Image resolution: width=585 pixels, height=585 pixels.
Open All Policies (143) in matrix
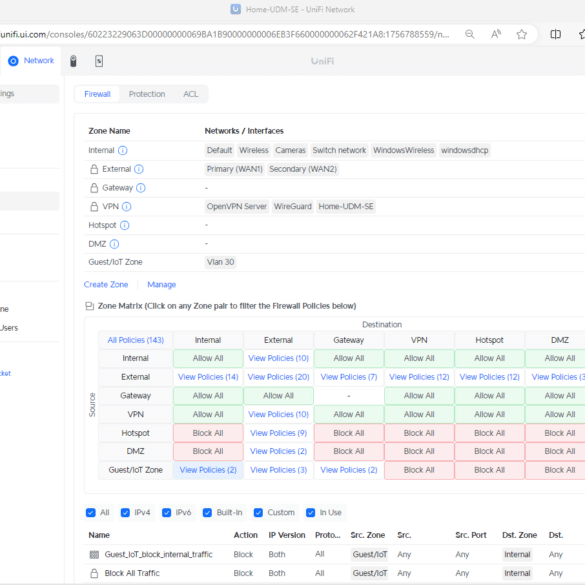(x=136, y=340)
